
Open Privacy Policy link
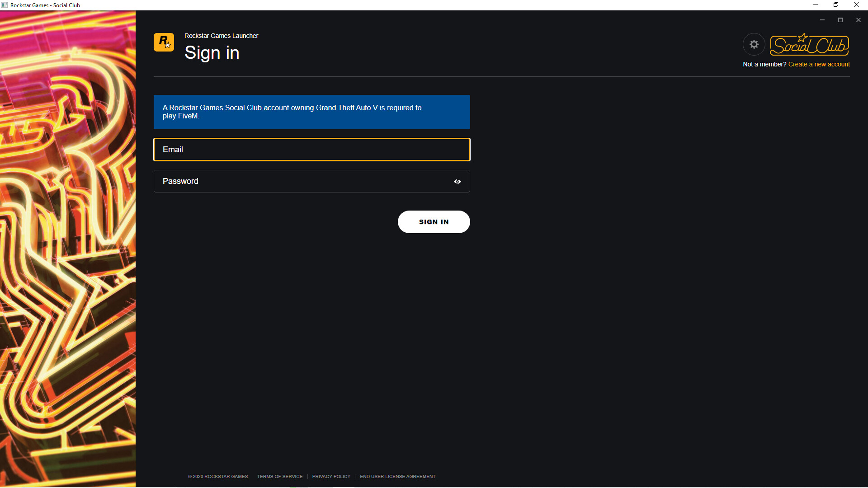click(331, 477)
